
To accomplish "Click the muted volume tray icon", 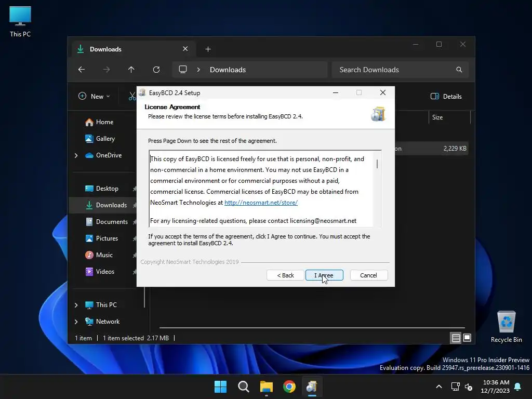I will click(469, 387).
